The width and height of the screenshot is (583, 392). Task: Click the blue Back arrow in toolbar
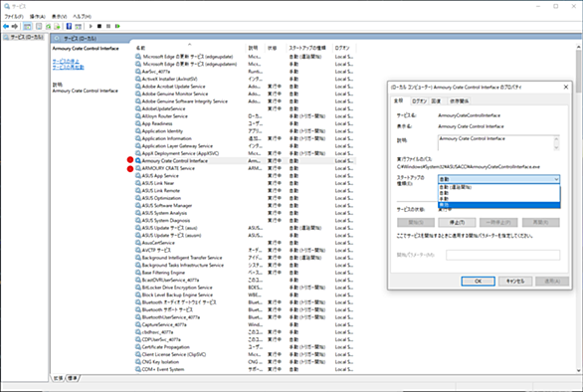(x=6, y=27)
